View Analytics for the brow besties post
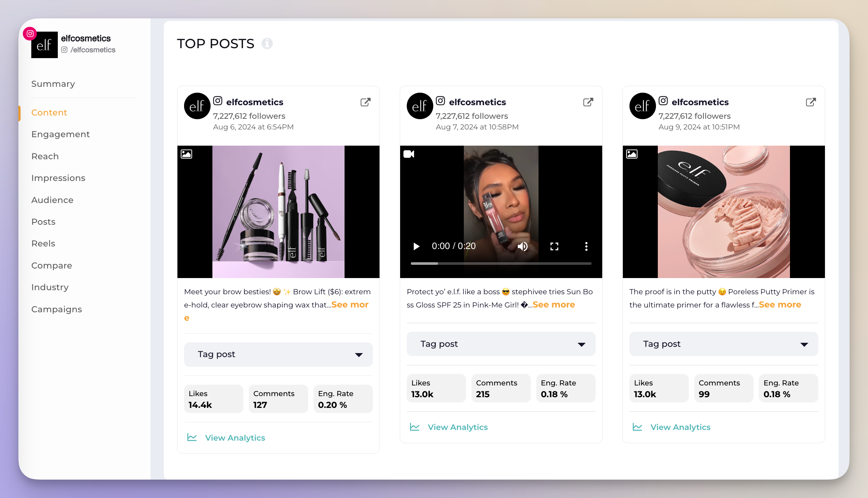This screenshot has width=868, height=498. click(235, 438)
